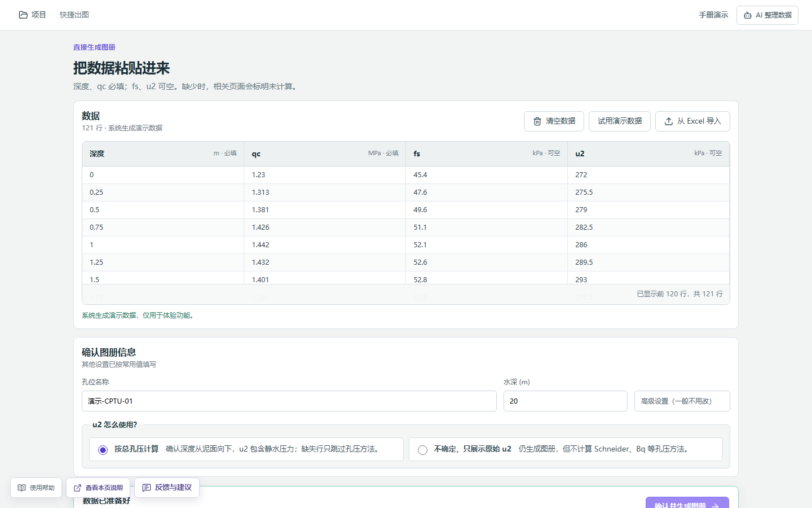Click the 直接生成图册 link
The image size is (812, 508).
[94, 47]
